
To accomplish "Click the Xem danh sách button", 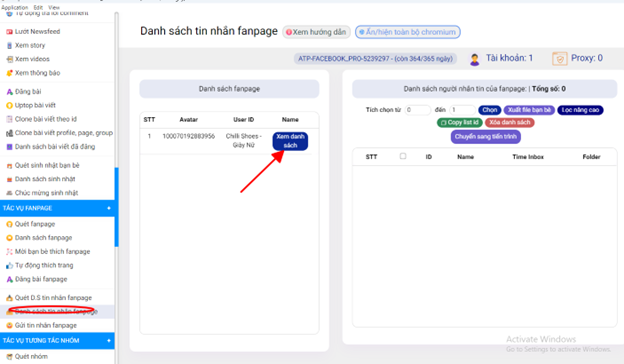I will (x=290, y=141).
